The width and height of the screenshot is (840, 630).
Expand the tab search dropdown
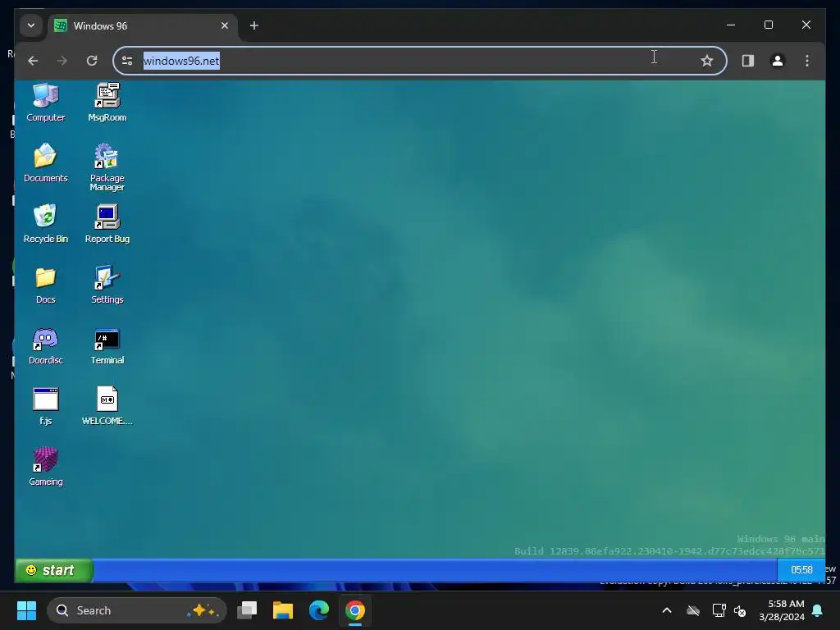[x=31, y=25]
